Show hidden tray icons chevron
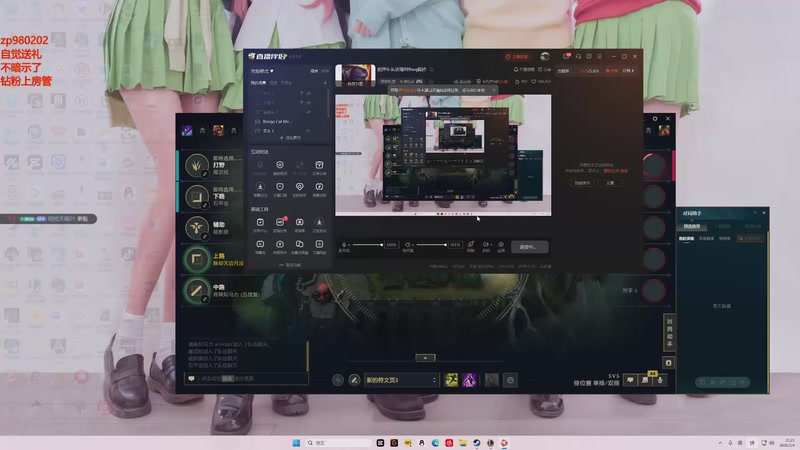 [x=720, y=443]
